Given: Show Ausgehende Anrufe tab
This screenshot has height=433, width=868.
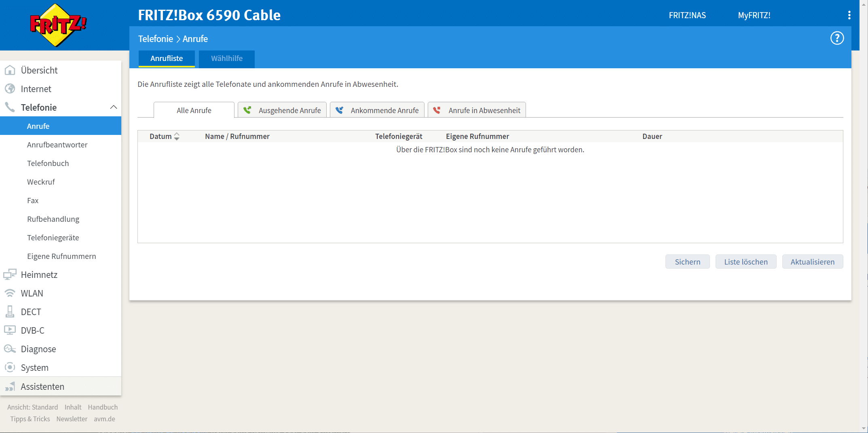Looking at the screenshot, I should 282,110.
